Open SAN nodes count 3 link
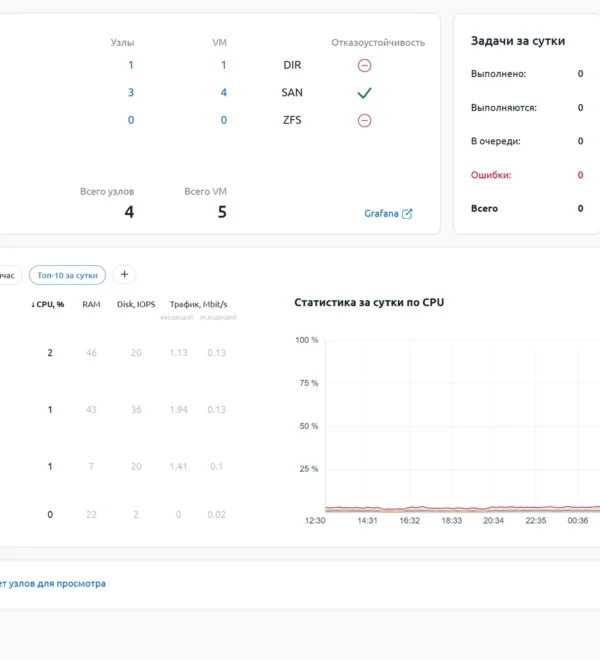The image size is (600, 660). point(131,93)
